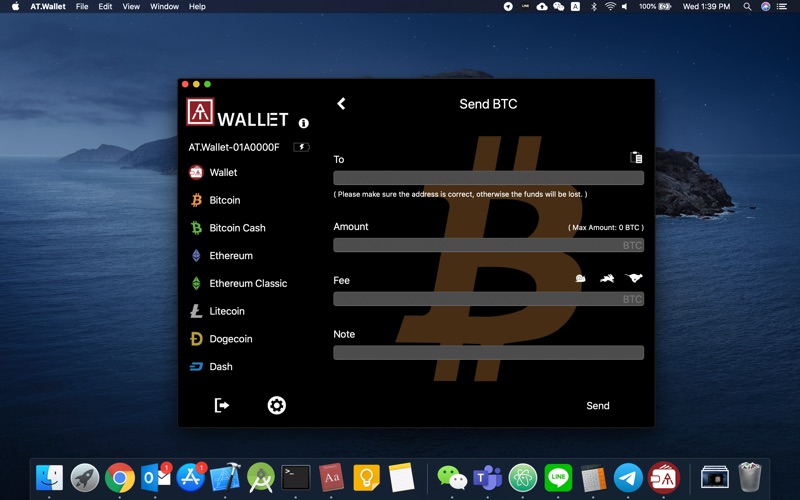Image resolution: width=800 pixels, height=500 pixels.
Task: Open Android Studio from the dock
Action: click(x=261, y=478)
